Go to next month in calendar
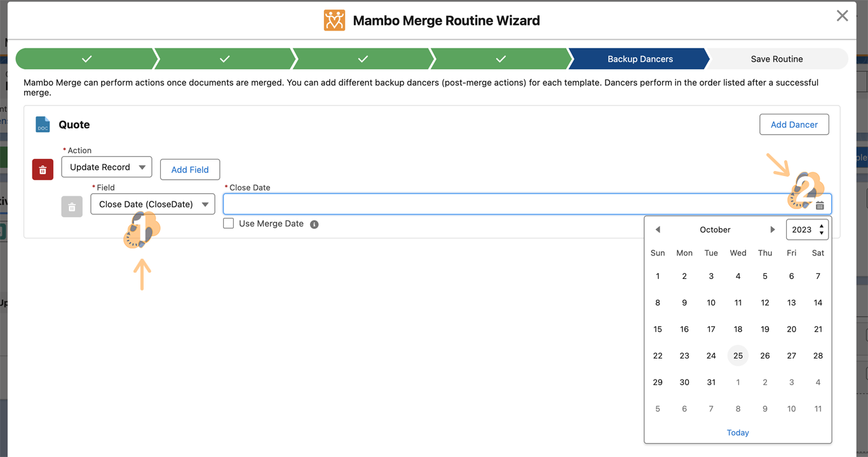 (x=773, y=229)
